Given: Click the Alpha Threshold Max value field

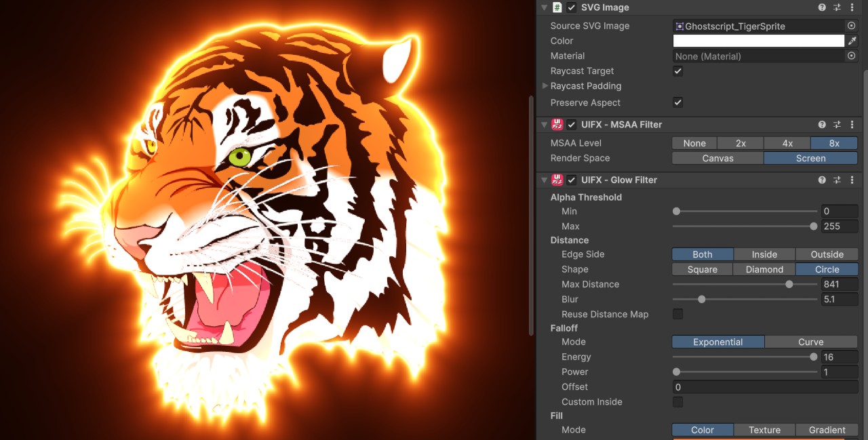Looking at the screenshot, I should tap(840, 226).
